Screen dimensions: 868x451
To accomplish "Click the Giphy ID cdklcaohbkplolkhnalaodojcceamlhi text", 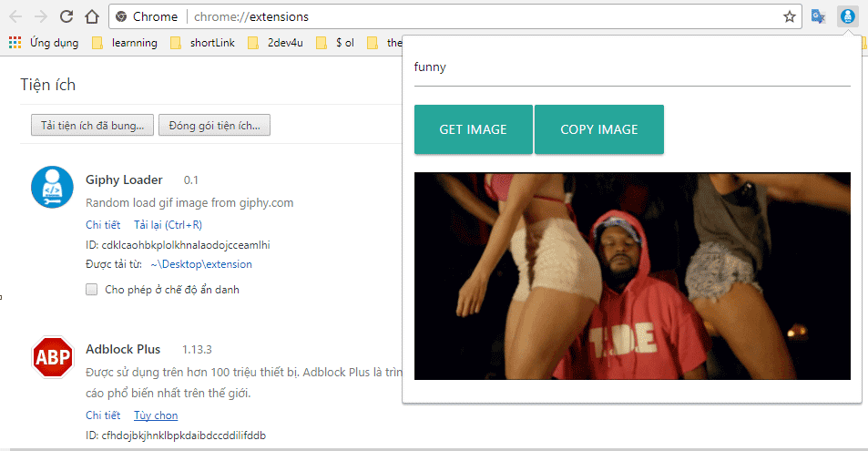I will 178,245.
